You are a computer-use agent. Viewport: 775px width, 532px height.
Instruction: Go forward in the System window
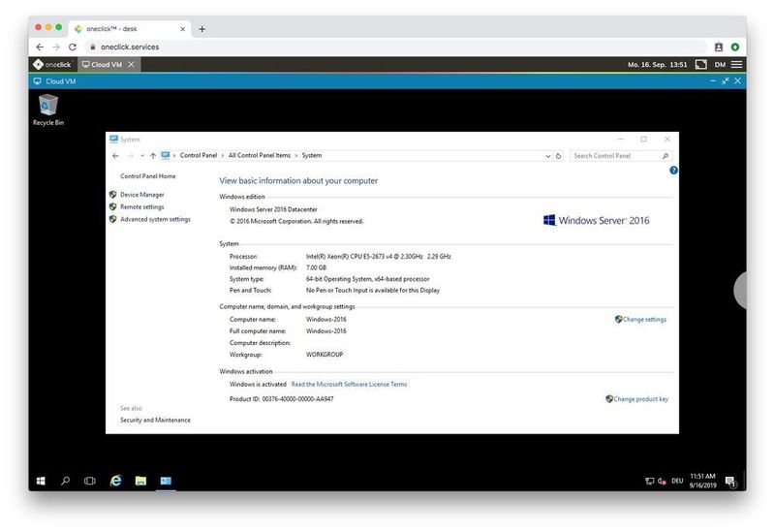pos(130,156)
